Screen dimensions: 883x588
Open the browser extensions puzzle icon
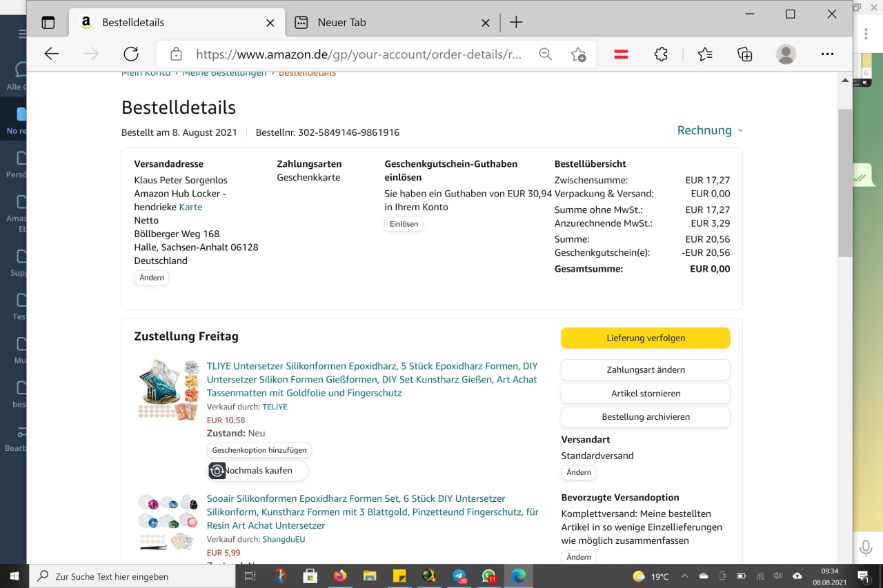point(661,54)
